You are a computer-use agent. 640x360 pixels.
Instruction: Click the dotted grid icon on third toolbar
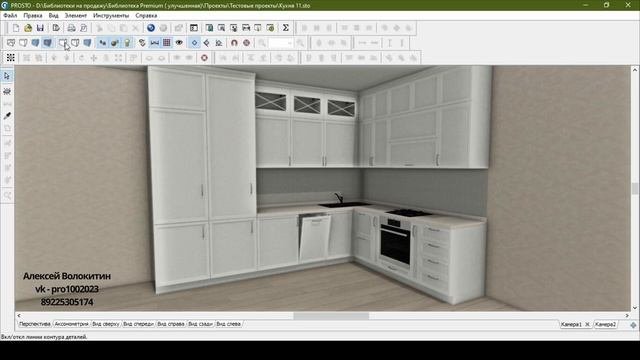(x=11, y=58)
